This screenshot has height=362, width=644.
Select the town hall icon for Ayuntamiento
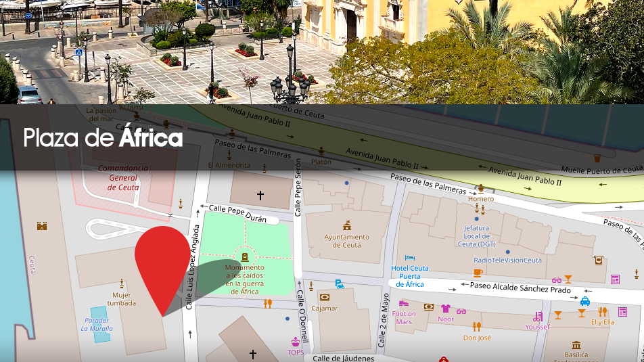(x=347, y=225)
